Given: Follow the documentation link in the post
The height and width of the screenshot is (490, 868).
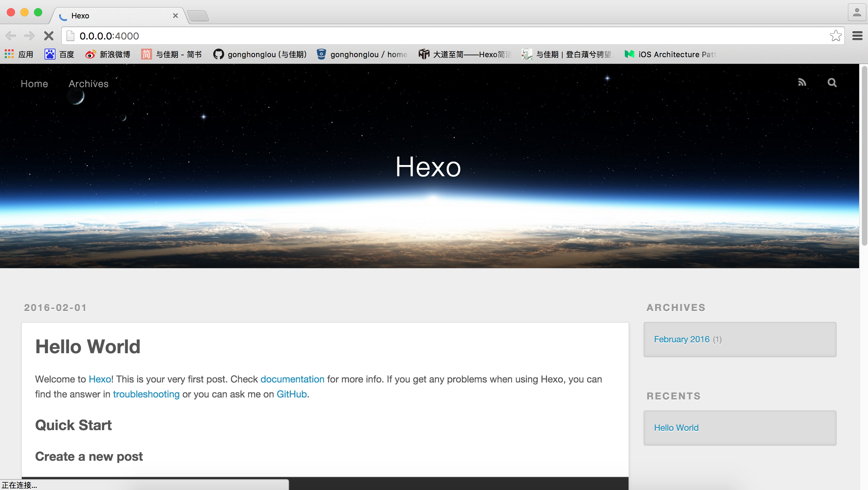Looking at the screenshot, I should point(292,379).
